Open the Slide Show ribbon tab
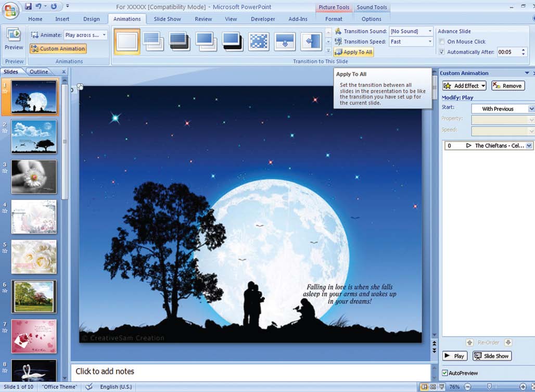 167,19
